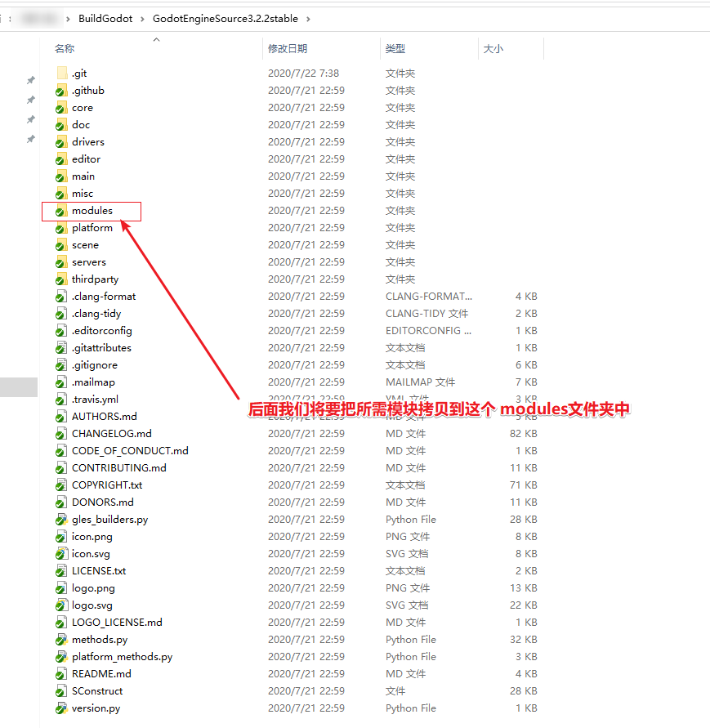Image resolution: width=710 pixels, height=728 pixels.
Task: Click the logo.svg file icon
Action: tap(61, 605)
